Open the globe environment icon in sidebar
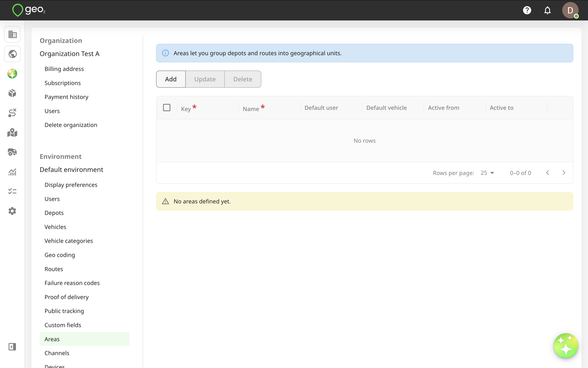 tap(12, 54)
